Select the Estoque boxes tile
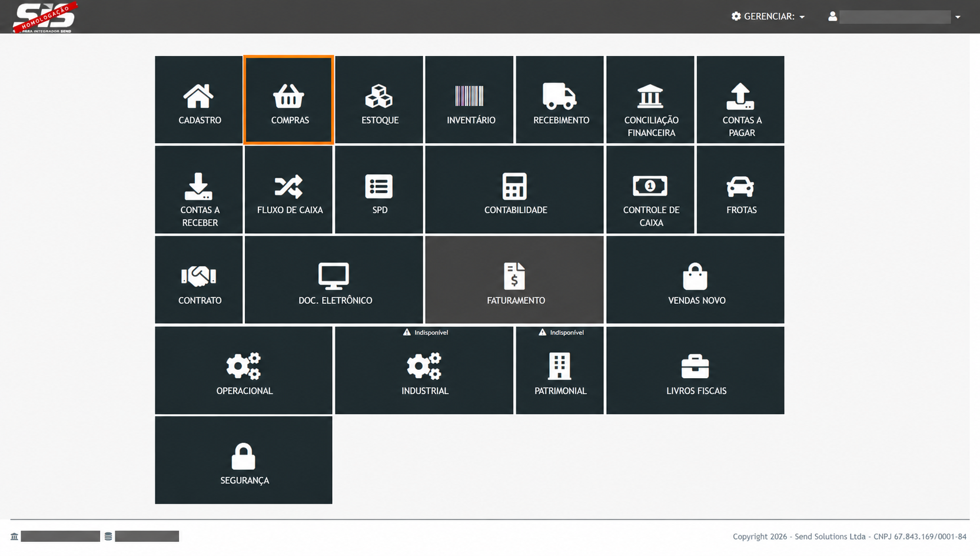 (x=379, y=100)
